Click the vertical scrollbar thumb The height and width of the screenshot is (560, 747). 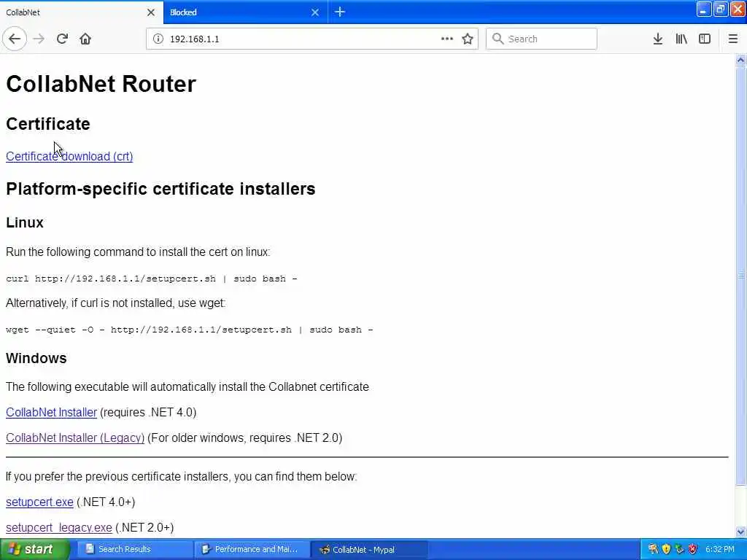[x=740, y=276]
